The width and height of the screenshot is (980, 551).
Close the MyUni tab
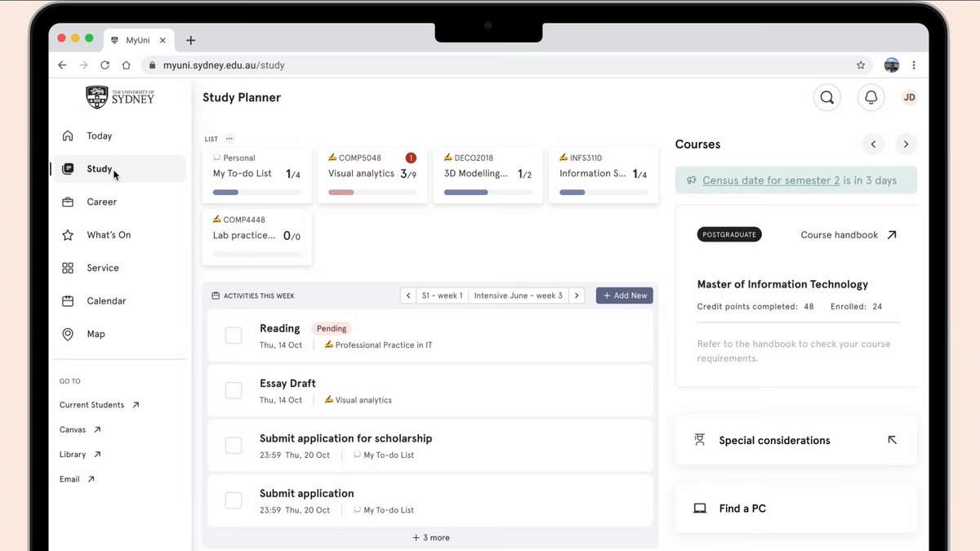point(163,40)
